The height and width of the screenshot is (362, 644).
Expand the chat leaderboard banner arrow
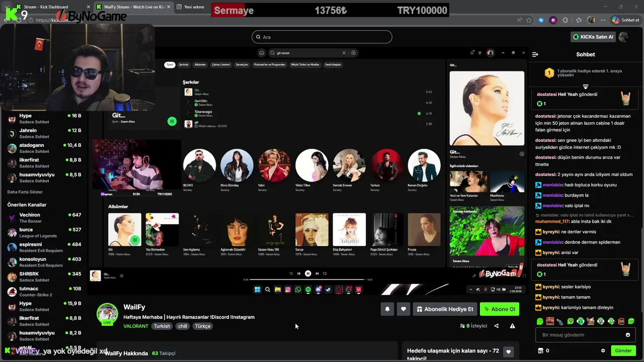coord(586,87)
